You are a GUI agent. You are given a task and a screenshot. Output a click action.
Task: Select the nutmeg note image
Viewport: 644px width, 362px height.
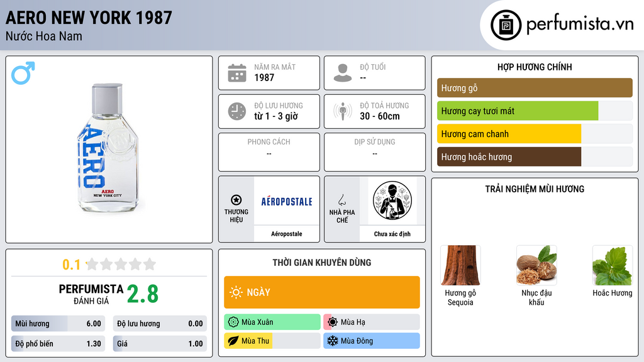coord(536,265)
